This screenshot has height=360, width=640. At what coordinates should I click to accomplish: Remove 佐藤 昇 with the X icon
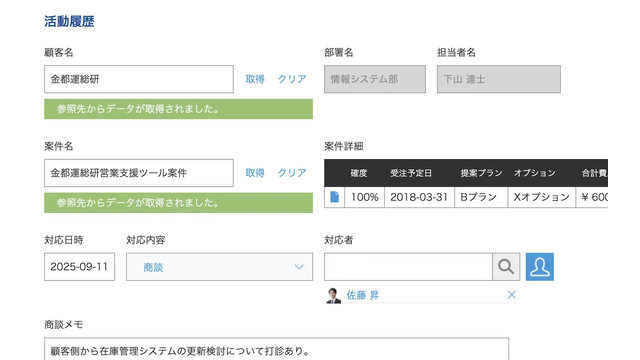tap(511, 295)
